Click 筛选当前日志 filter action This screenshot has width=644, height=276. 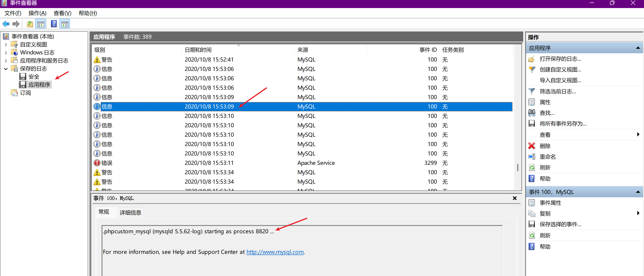point(557,91)
